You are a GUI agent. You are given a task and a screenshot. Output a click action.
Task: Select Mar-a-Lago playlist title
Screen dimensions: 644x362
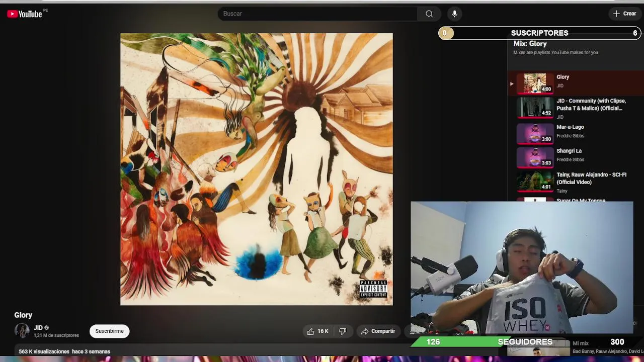(570, 127)
